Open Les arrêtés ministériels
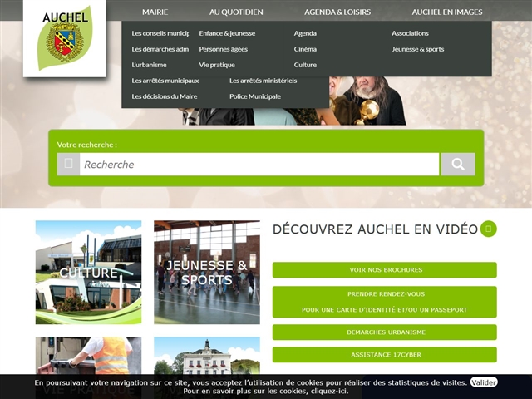 [264, 81]
